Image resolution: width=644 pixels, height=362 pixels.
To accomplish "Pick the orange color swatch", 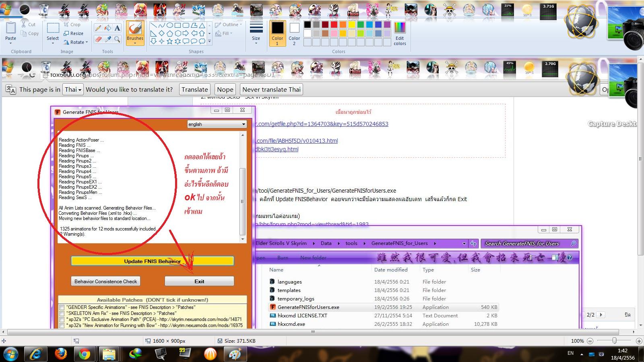I will coord(343,25).
